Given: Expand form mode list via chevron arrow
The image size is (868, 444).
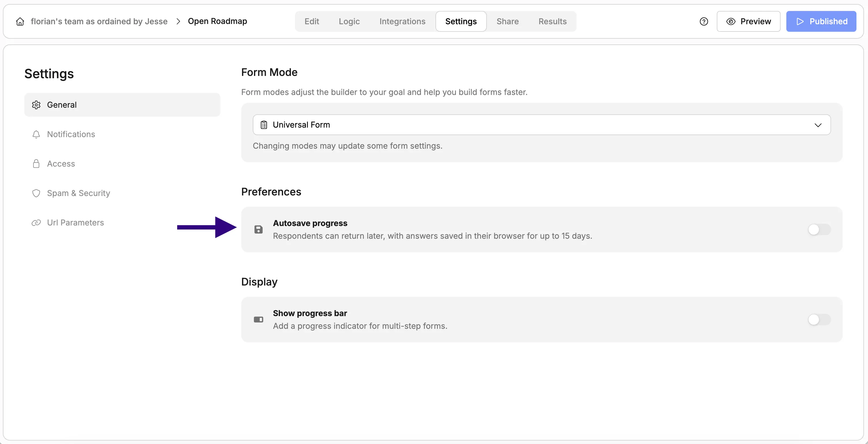Looking at the screenshot, I should click(818, 125).
